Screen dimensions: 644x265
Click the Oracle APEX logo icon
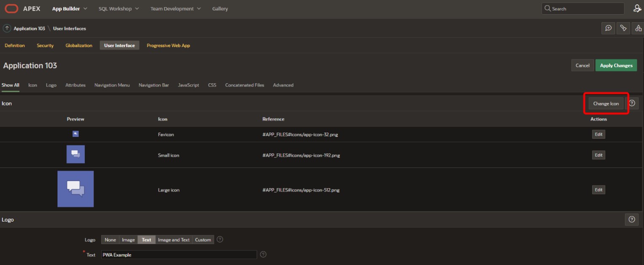[11, 8]
